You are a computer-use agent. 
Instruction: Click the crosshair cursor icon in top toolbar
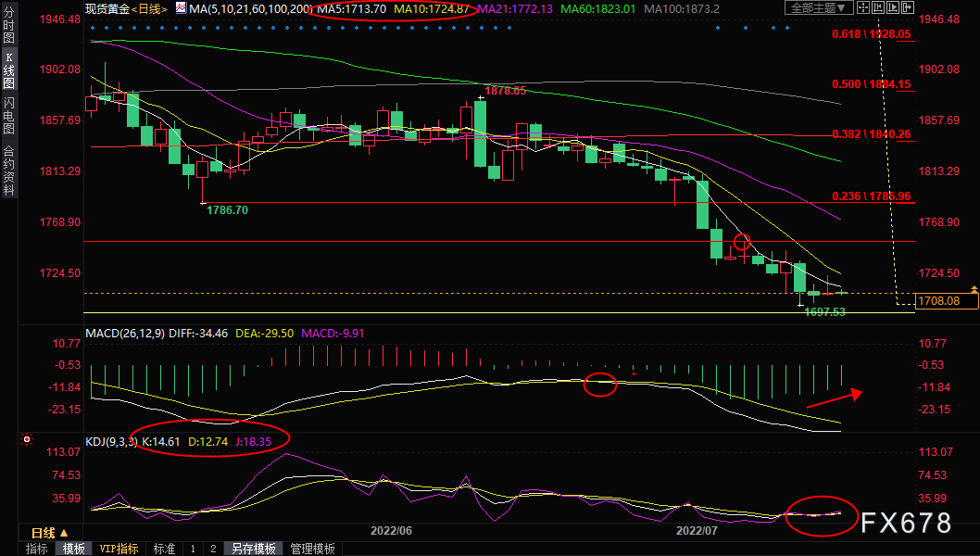point(863,7)
